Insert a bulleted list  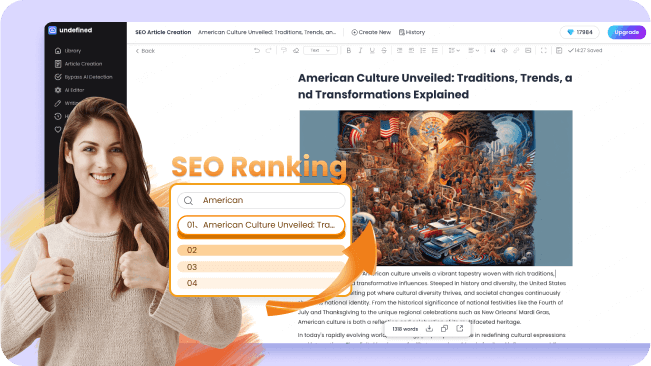click(435, 51)
